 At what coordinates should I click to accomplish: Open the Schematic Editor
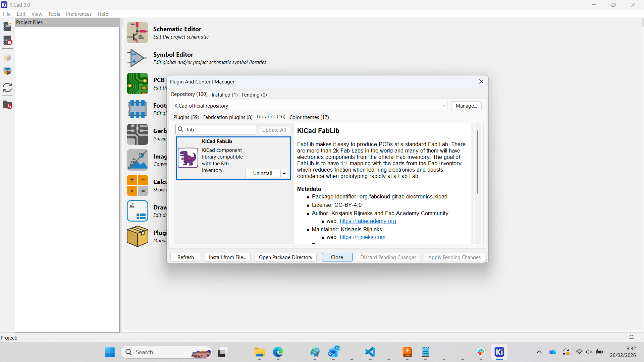point(138,33)
